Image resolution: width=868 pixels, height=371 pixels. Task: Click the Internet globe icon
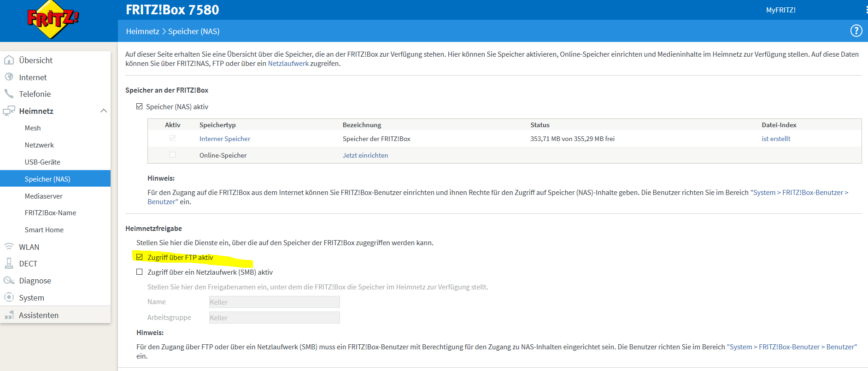click(x=9, y=77)
